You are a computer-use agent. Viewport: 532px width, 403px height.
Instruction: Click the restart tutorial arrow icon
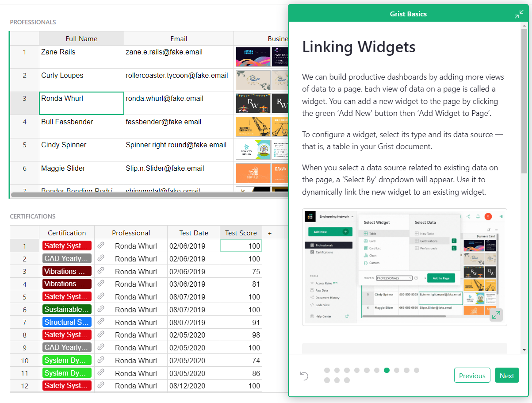point(304,376)
